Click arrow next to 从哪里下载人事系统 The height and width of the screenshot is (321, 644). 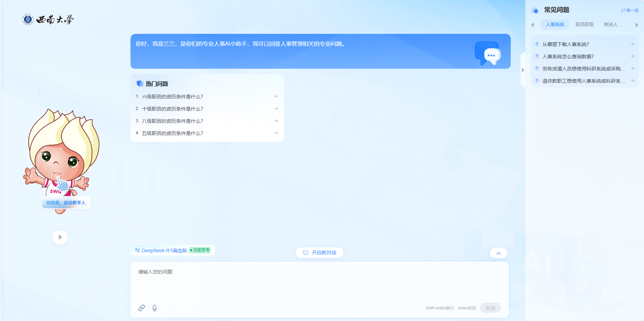[632, 44]
